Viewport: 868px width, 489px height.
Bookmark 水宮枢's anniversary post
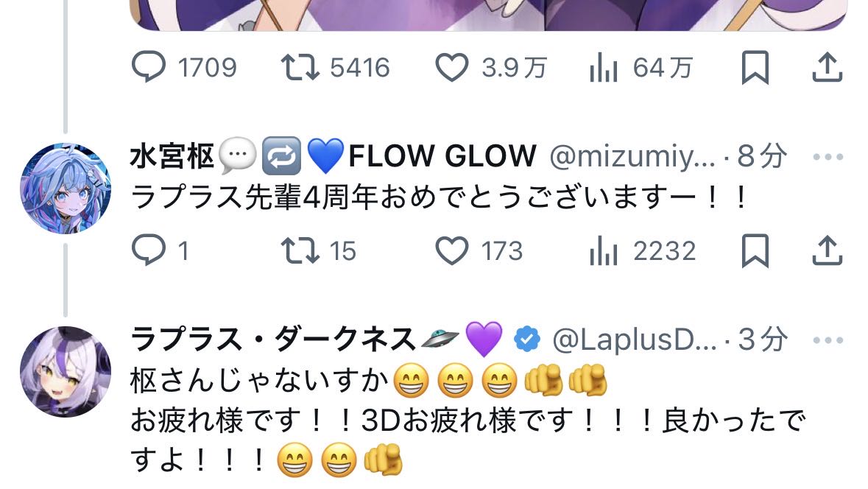tap(755, 250)
